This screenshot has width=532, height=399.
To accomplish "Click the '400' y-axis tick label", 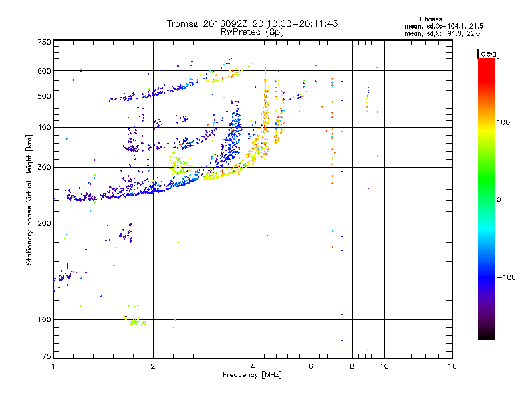I will pyautogui.click(x=44, y=127).
